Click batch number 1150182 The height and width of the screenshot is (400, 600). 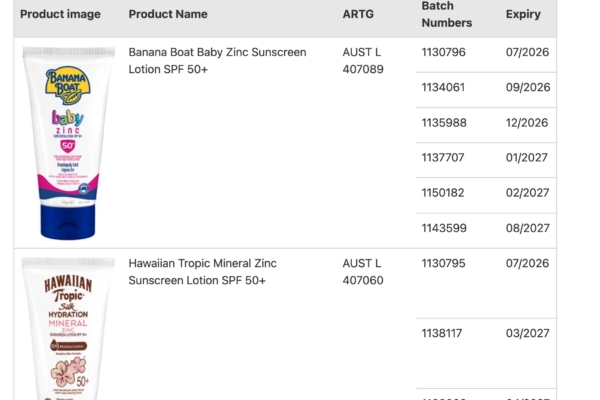pyautogui.click(x=443, y=193)
